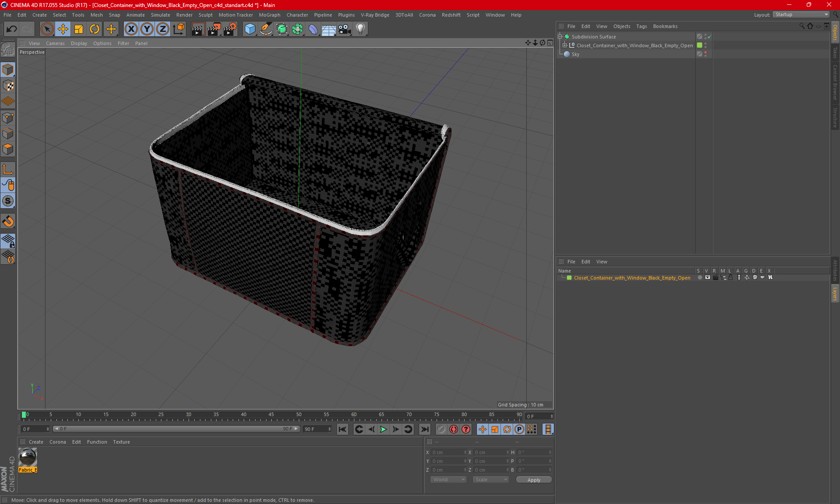This screenshot has height=504, width=840.
Task: Select the Scale tool
Action: (x=79, y=29)
